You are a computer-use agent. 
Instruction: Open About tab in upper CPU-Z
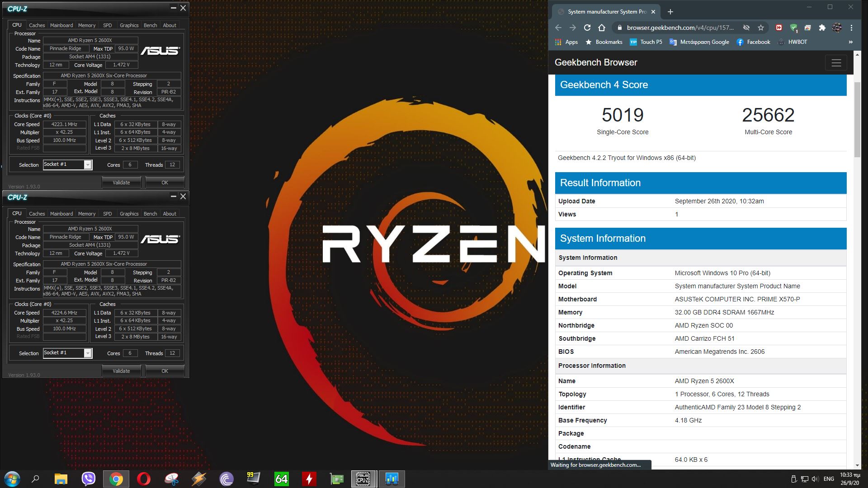click(x=170, y=25)
